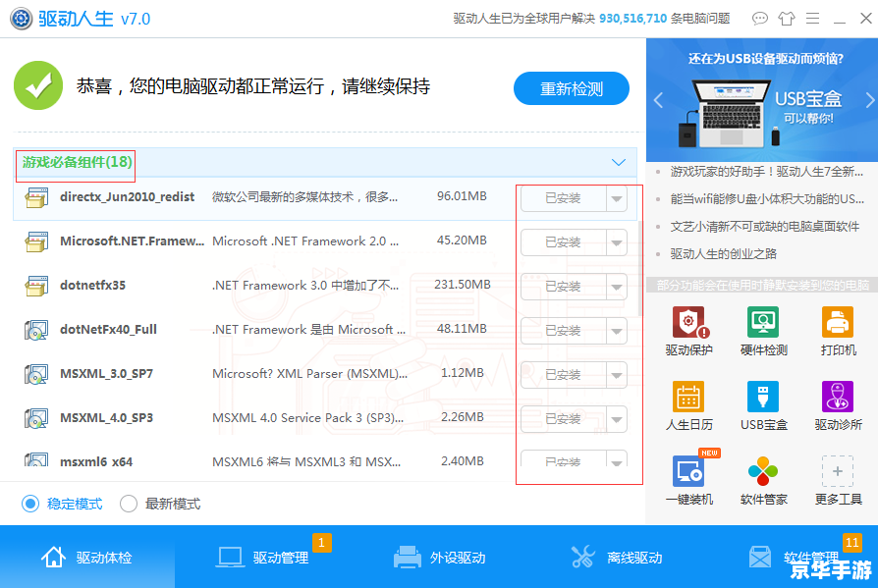This screenshot has height=588, width=878.
Task: Click the 96.01MB size of directx_Jun2010_redist
Action: point(462,196)
